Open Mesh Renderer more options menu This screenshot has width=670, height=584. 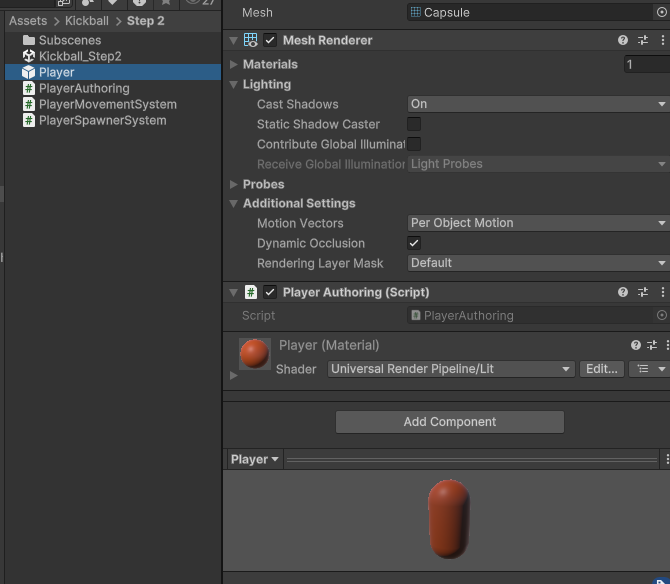tap(663, 40)
